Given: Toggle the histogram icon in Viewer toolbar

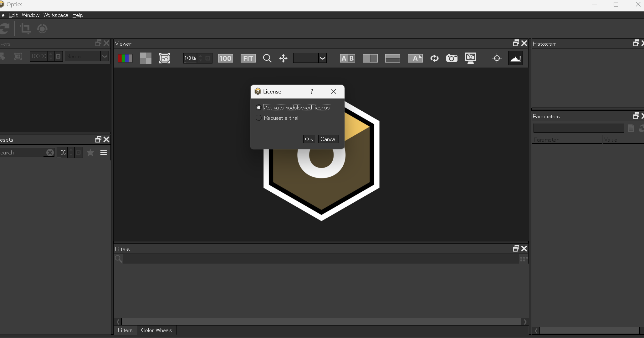Looking at the screenshot, I should [515, 58].
